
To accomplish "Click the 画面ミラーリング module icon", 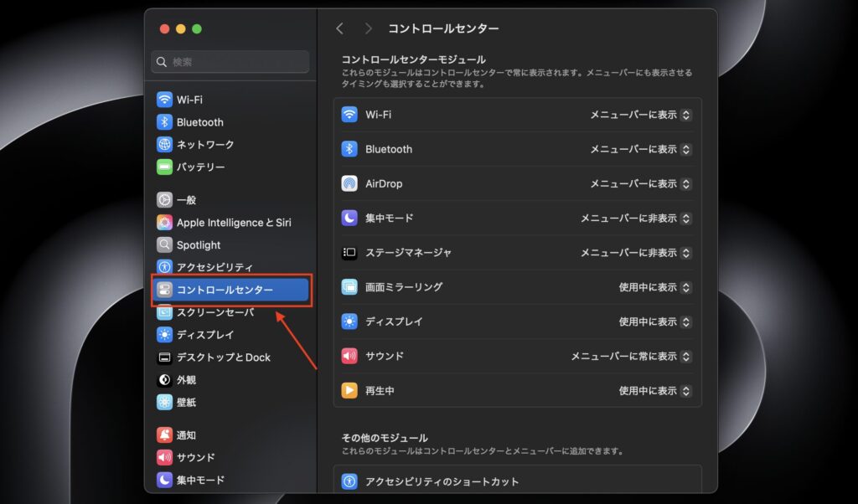I will click(x=349, y=287).
